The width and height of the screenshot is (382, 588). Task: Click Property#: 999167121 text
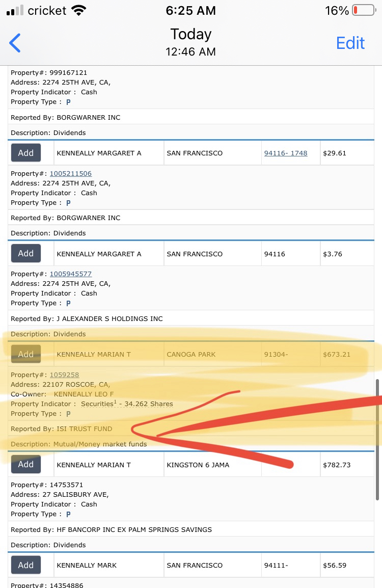[49, 73]
